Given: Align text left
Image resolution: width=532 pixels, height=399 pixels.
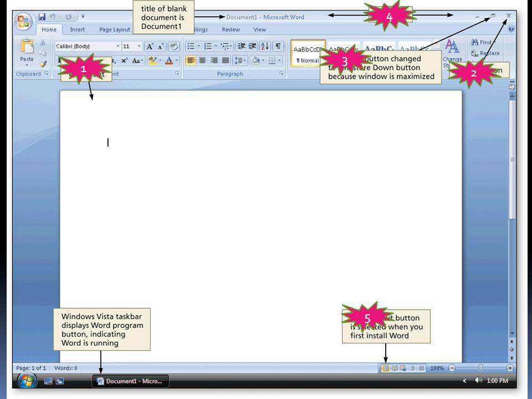Looking at the screenshot, I should (191, 61).
